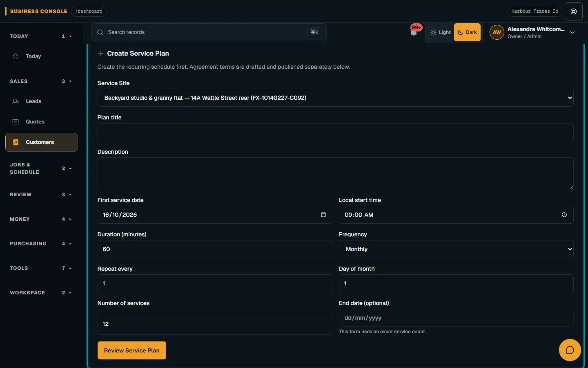Click the AW user avatar
This screenshot has width=588, height=368.
(x=497, y=32)
